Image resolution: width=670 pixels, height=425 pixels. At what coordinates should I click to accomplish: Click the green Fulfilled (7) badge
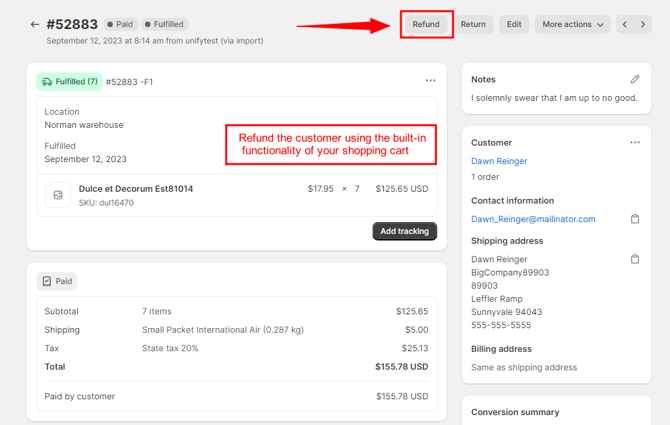pos(69,82)
